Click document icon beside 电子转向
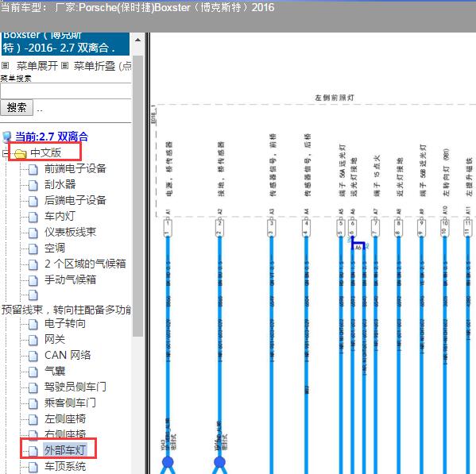Viewport: 476px width, 474px height. pyautogui.click(x=33, y=324)
